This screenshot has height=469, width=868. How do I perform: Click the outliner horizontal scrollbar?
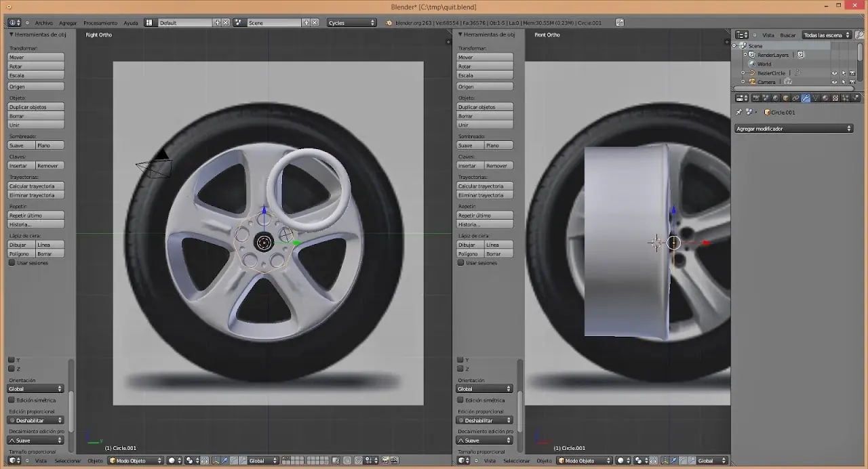793,88
